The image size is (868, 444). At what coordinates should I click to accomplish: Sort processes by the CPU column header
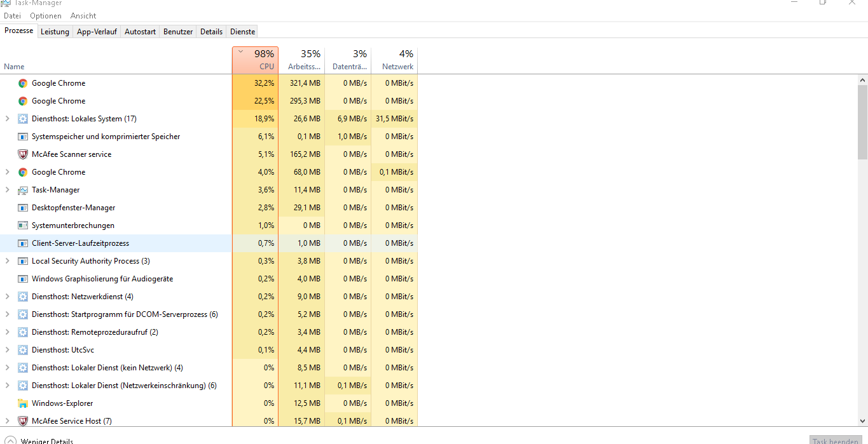pyautogui.click(x=255, y=60)
